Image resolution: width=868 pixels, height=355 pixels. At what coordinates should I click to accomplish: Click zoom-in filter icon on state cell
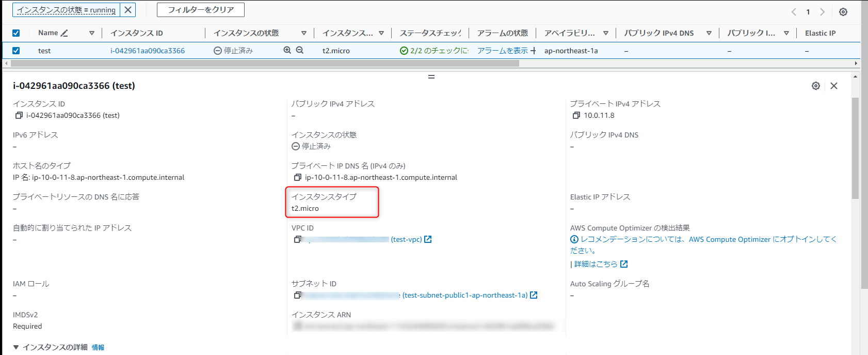click(x=287, y=50)
